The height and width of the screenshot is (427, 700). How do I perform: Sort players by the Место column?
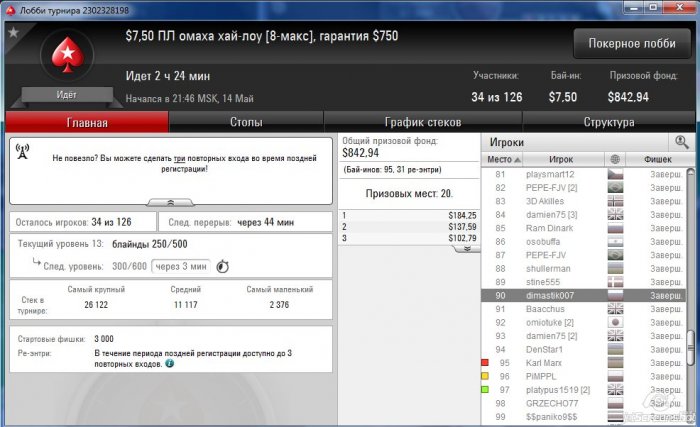point(502,159)
